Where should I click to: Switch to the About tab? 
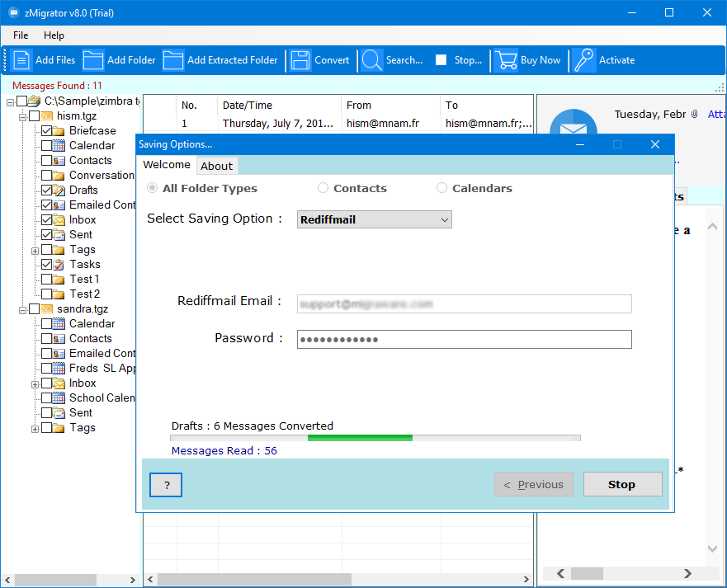pyautogui.click(x=217, y=166)
